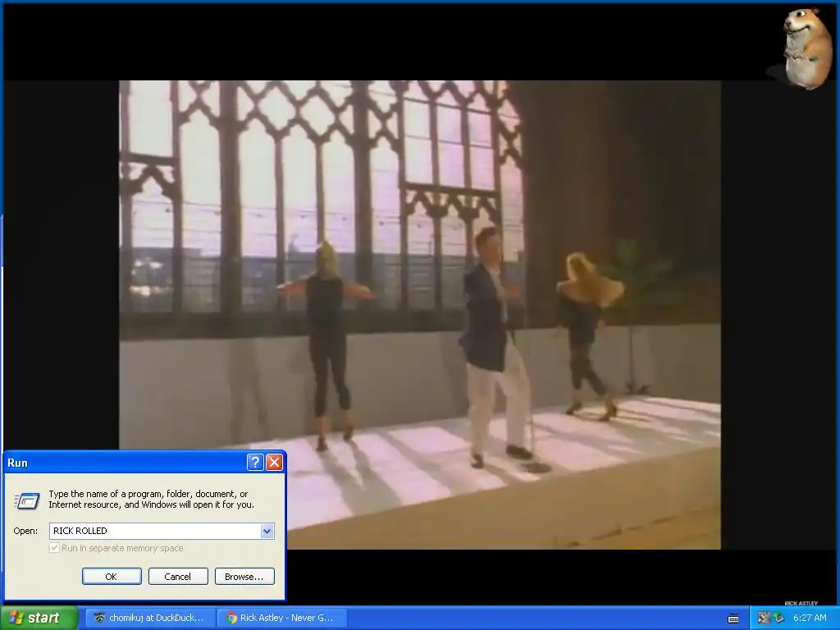Expand the Open combo box dropdown arrow
This screenshot has width=840, height=630.
click(267, 531)
